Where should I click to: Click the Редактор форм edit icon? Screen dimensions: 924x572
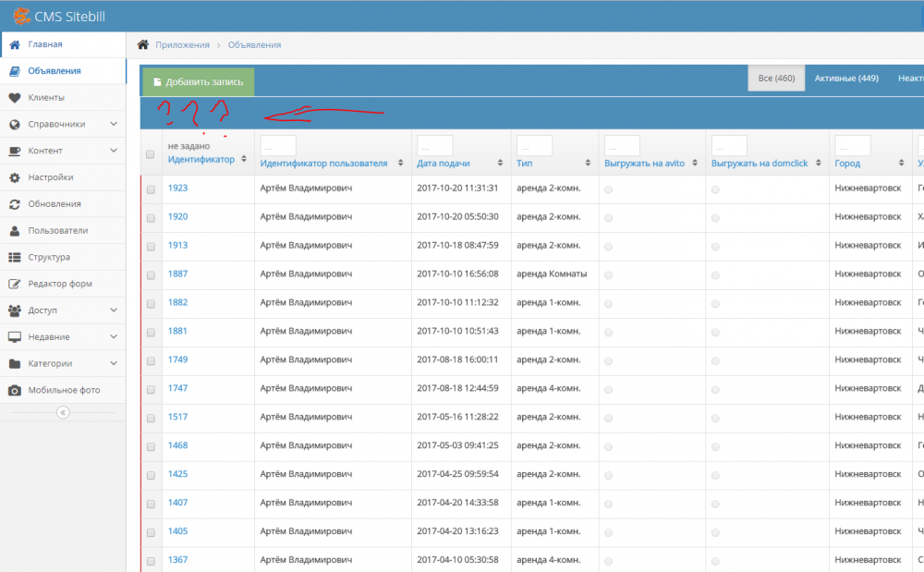point(15,285)
